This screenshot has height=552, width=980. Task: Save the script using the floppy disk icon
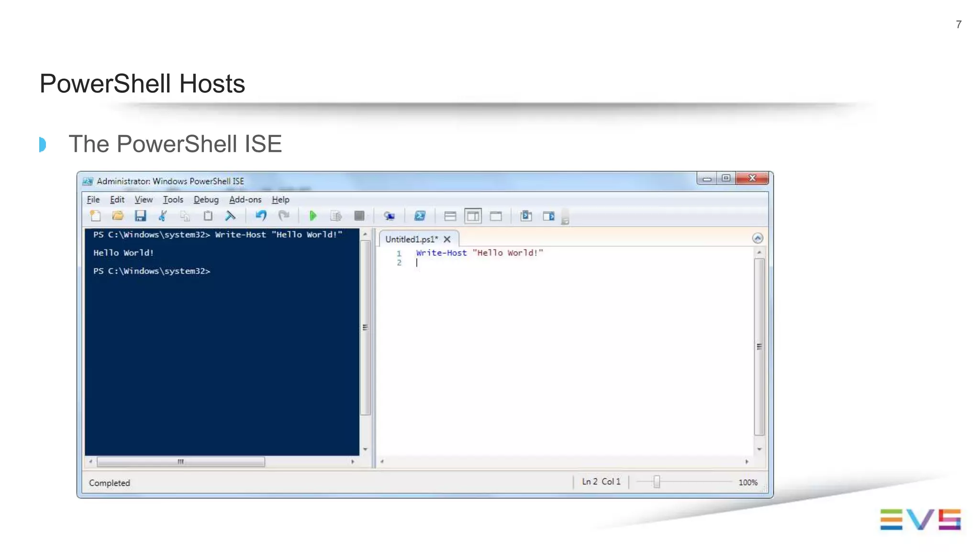point(140,216)
